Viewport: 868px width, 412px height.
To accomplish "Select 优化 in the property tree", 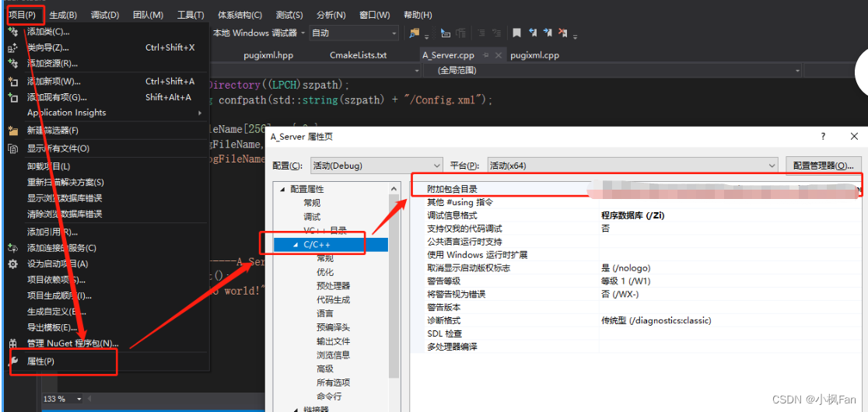I will (325, 272).
